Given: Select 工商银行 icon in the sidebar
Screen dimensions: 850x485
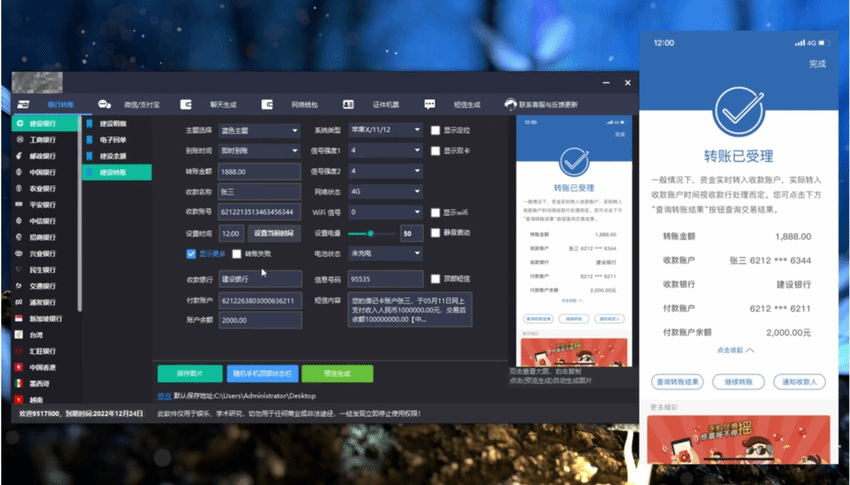Looking at the screenshot, I should pyautogui.click(x=19, y=140).
